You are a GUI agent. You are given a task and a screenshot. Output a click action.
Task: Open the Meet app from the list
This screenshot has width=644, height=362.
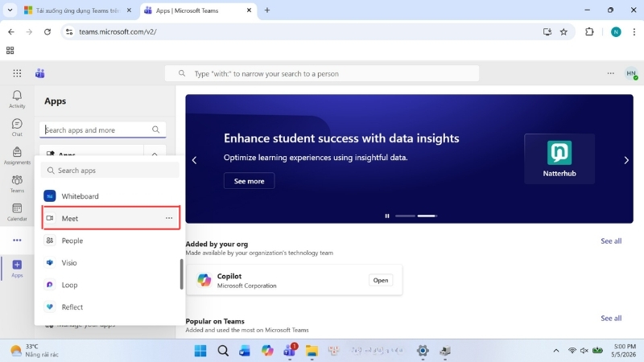[111, 218]
